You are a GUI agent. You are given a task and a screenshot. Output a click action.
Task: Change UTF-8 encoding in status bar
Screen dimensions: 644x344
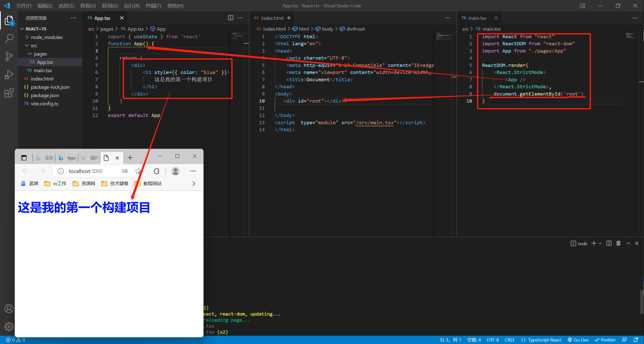click(x=493, y=340)
